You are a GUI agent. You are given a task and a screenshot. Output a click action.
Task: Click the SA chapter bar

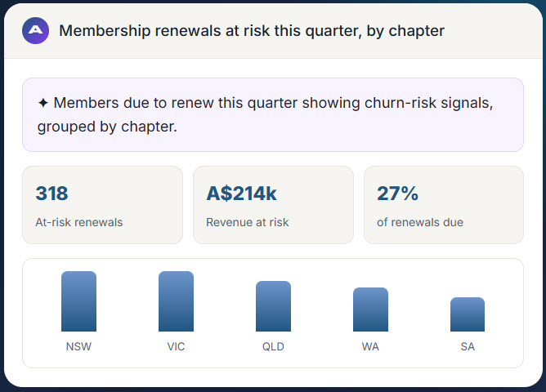coord(468,314)
